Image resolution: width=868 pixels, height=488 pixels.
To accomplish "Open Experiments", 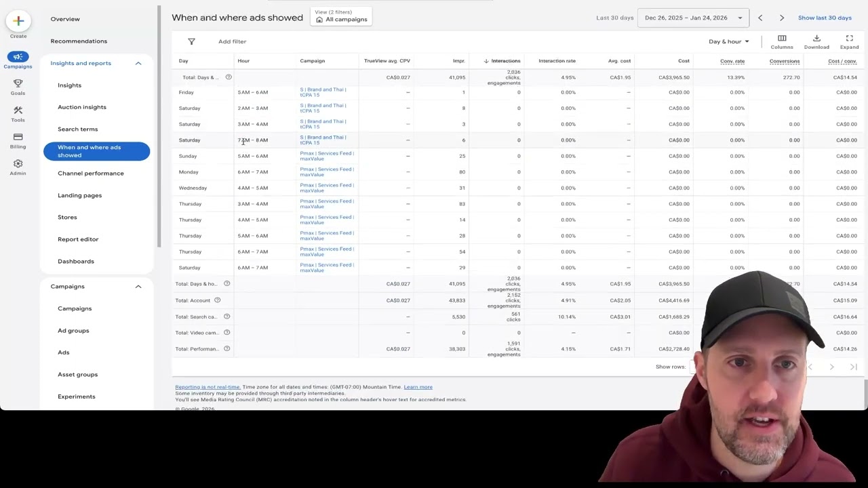I will pyautogui.click(x=77, y=396).
